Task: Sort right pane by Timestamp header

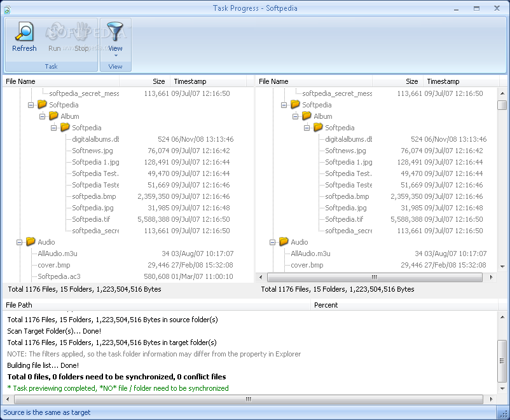Action: point(461,81)
